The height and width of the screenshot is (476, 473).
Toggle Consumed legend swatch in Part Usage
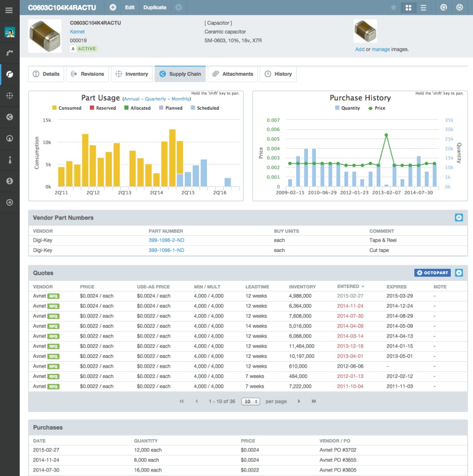(x=55, y=108)
